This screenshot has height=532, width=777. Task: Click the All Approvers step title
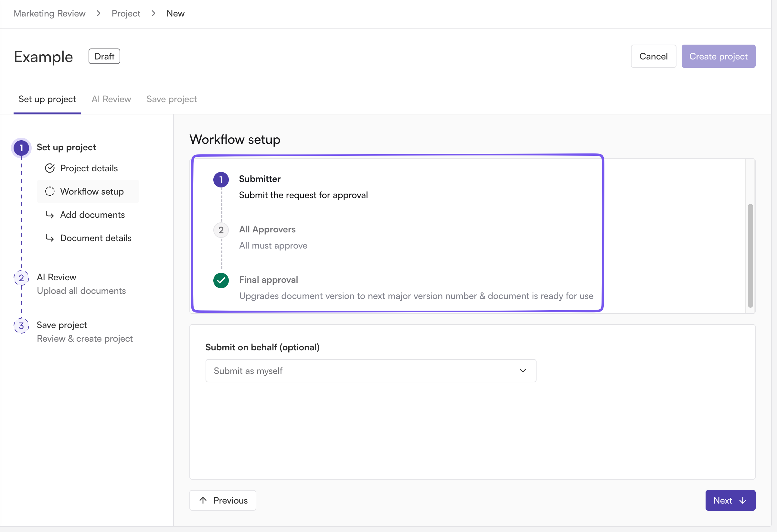[267, 229]
